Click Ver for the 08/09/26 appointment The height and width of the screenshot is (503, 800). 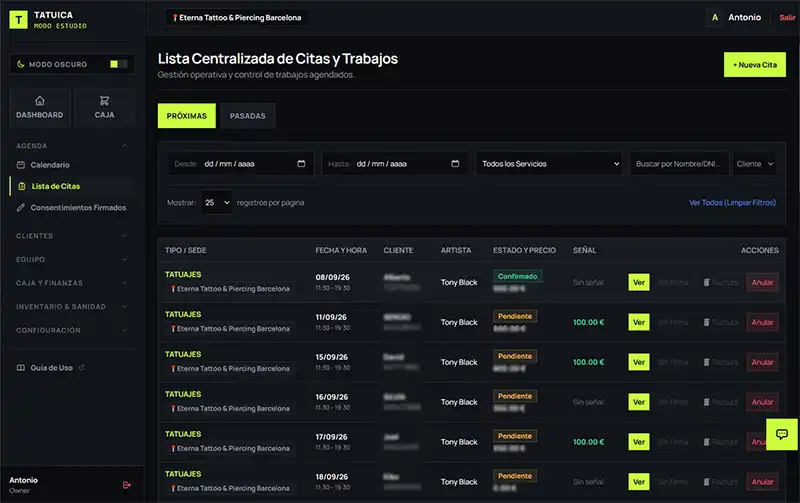[x=639, y=282]
